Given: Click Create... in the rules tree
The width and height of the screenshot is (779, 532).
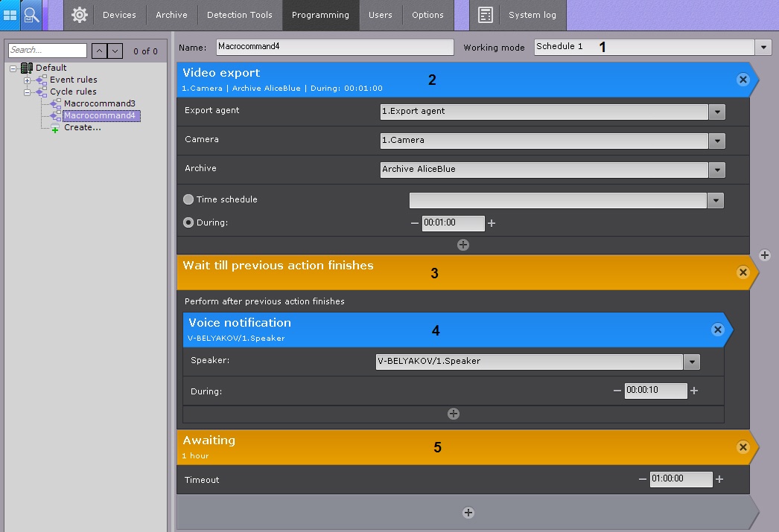Looking at the screenshot, I should (x=82, y=127).
